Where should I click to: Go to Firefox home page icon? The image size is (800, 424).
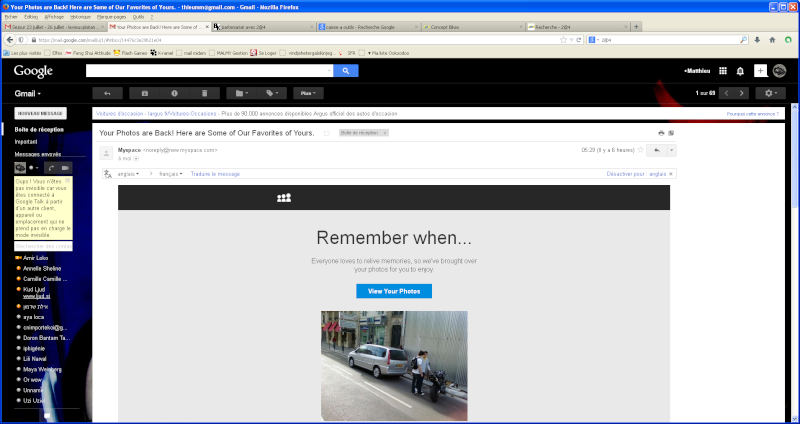tap(772, 40)
